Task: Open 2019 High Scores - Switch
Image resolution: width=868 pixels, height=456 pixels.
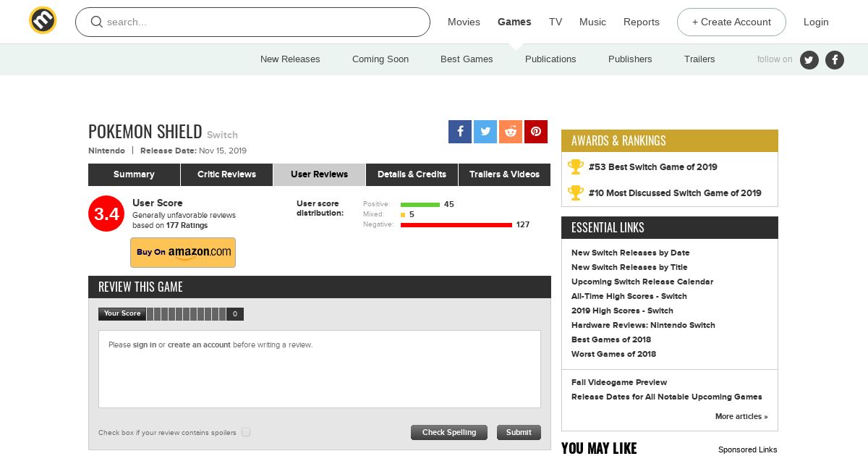Action: point(622,311)
